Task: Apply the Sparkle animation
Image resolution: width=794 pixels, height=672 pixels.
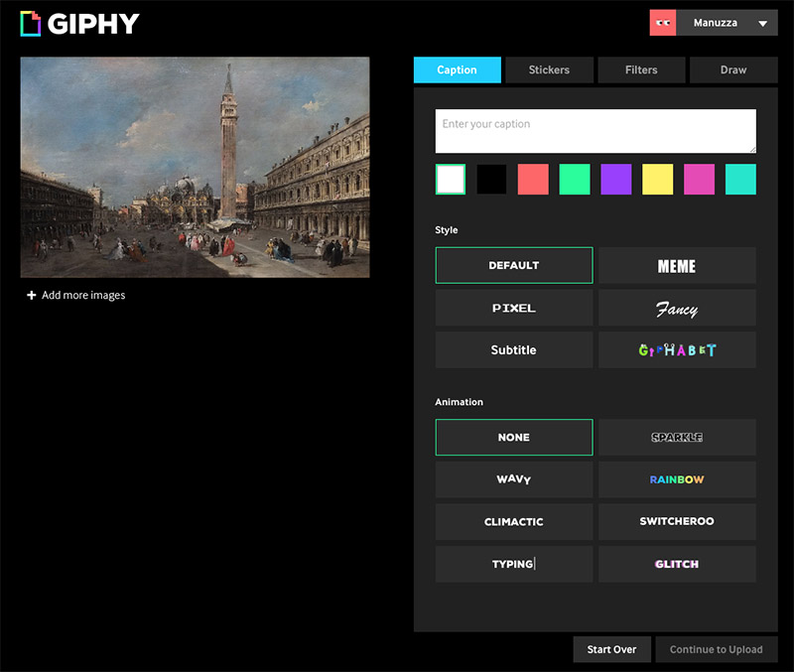Action: pyautogui.click(x=677, y=438)
